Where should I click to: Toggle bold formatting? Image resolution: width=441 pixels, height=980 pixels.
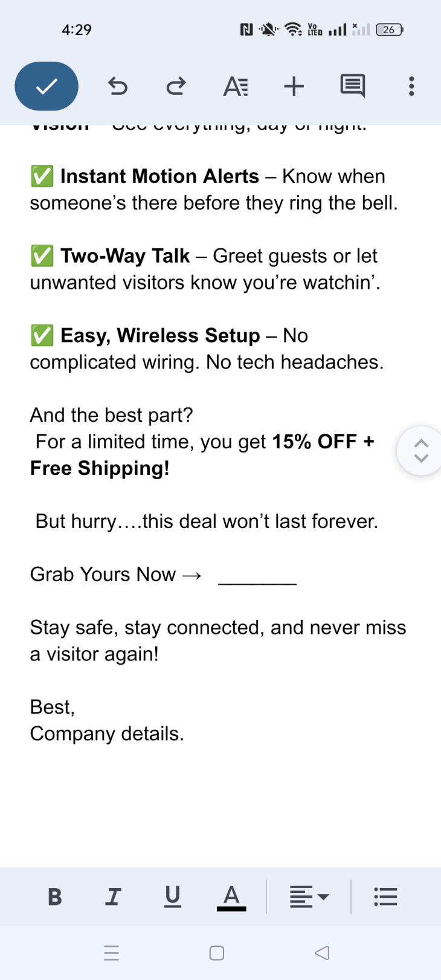(x=54, y=897)
